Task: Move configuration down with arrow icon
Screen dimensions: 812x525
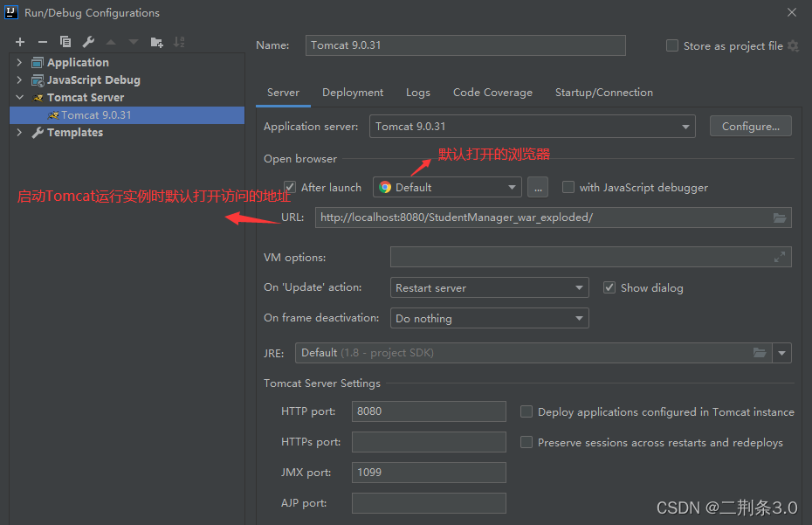Action: click(134, 42)
